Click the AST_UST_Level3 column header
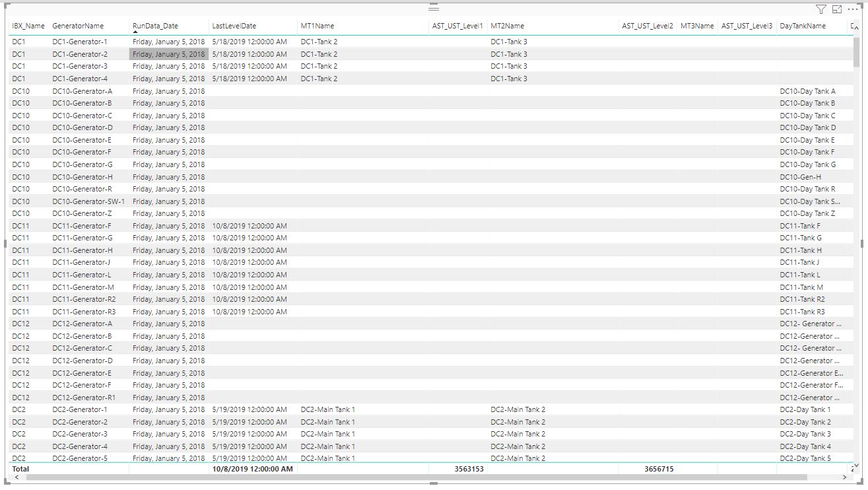868x490 pixels. 747,26
